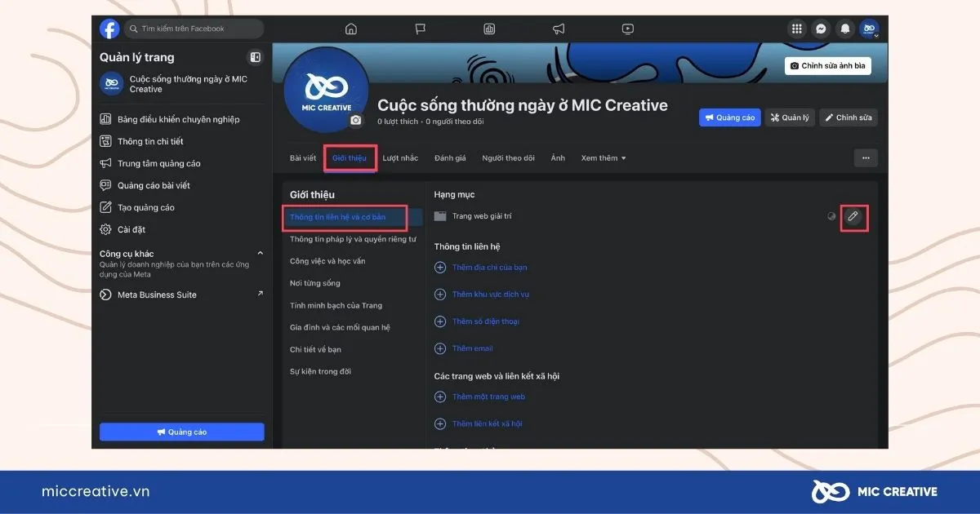Click Chỉnh sửa ảnh bìa button

coord(827,65)
